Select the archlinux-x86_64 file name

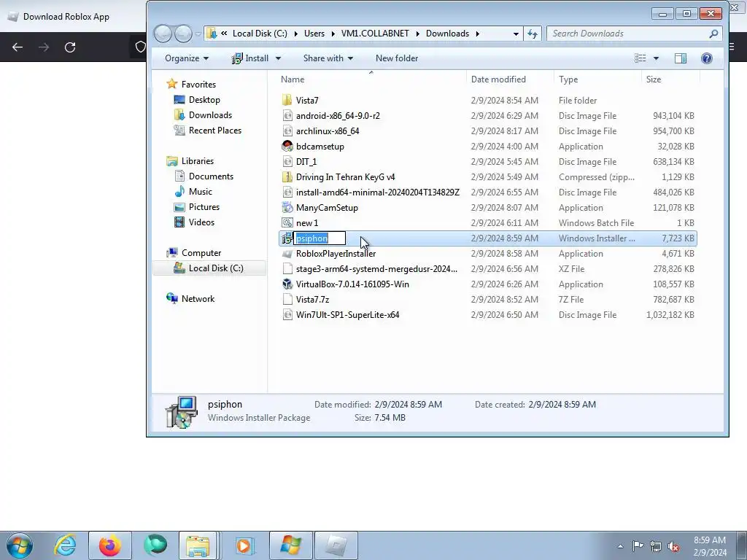pos(328,131)
